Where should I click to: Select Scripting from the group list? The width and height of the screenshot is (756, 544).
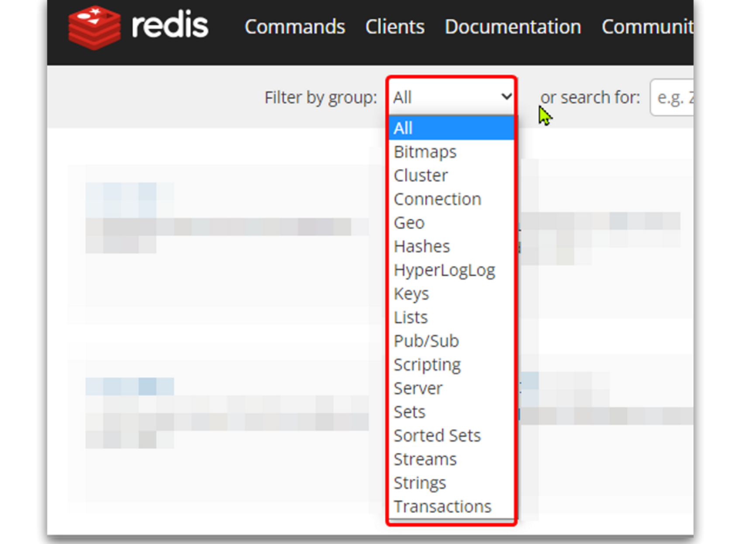coord(452,365)
